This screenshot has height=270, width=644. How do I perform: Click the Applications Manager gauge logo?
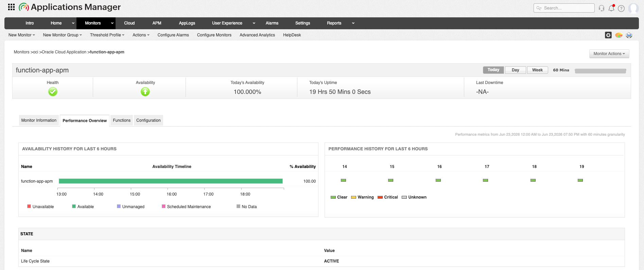point(24,7)
